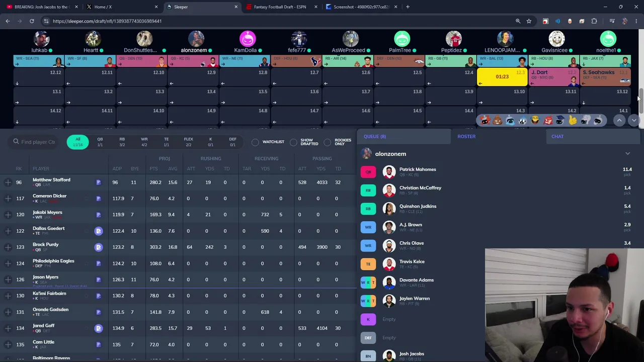Filter players by All positions
The height and width of the screenshot is (362, 644).
point(78,142)
